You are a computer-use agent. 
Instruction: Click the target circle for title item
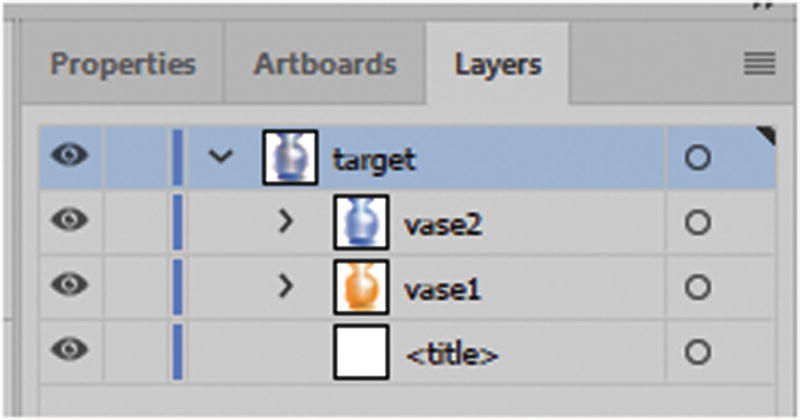698,352
